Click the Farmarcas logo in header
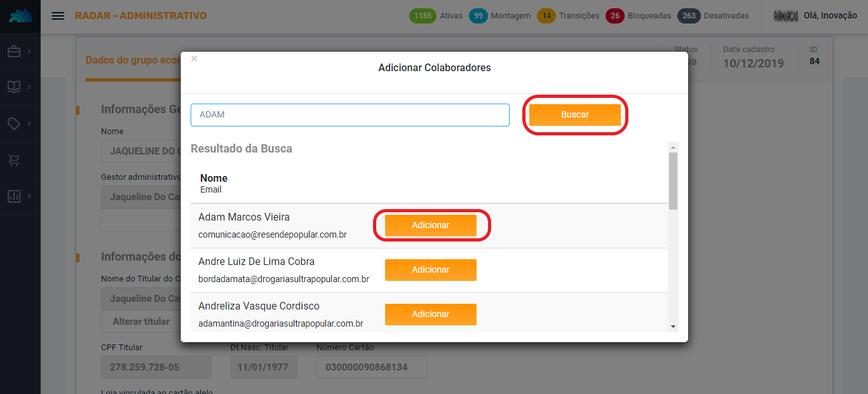 tap(785, 16)
